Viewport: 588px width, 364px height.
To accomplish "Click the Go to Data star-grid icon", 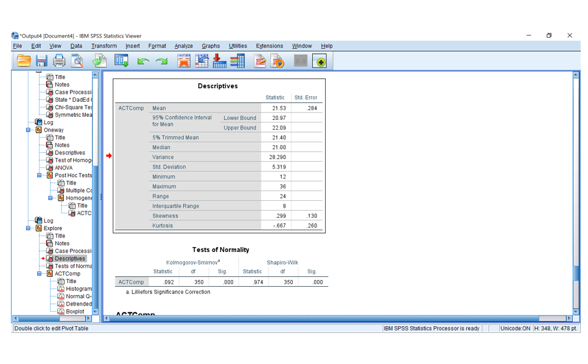I will (184, 61).
